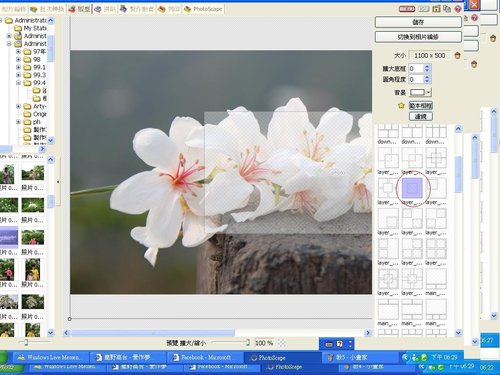500x375 pixels.
Task: Select the first main layout template in the last full row
Action: [388, 309]
